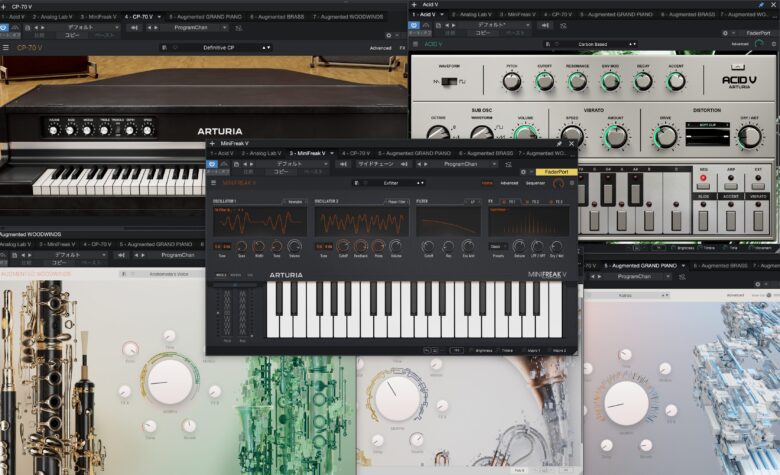The width and height of the screenshot is (780, 475).
Task: Click the Acid V Accent knob
Action: click(676, 81)
